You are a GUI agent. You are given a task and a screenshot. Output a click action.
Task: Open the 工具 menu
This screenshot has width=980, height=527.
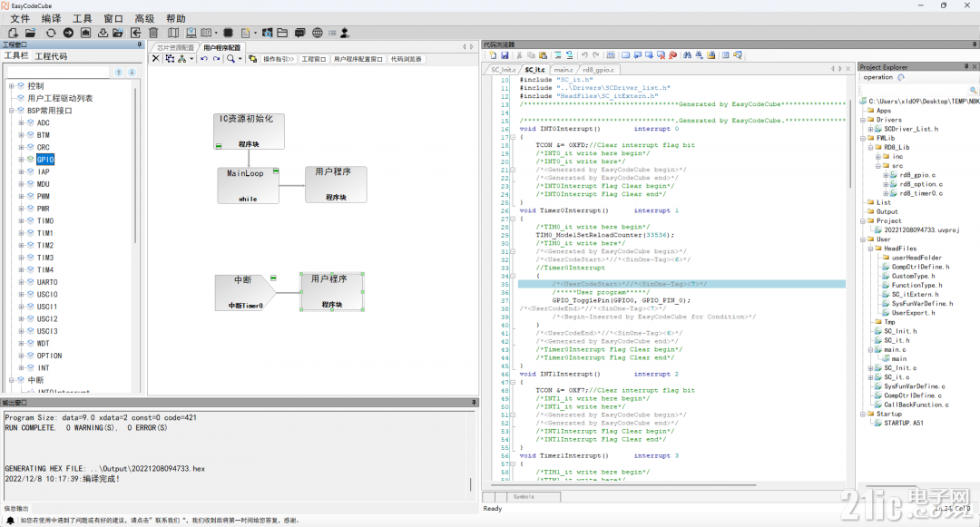click(x=82, y=19)
